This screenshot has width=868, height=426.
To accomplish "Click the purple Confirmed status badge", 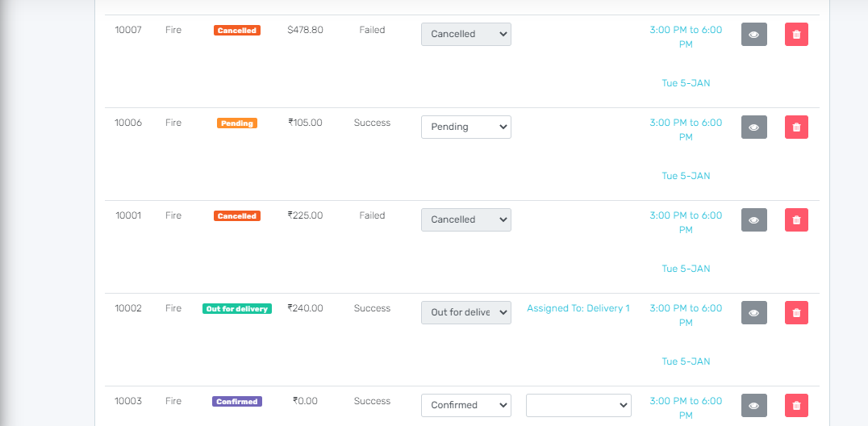I will [x=236, y=402].
